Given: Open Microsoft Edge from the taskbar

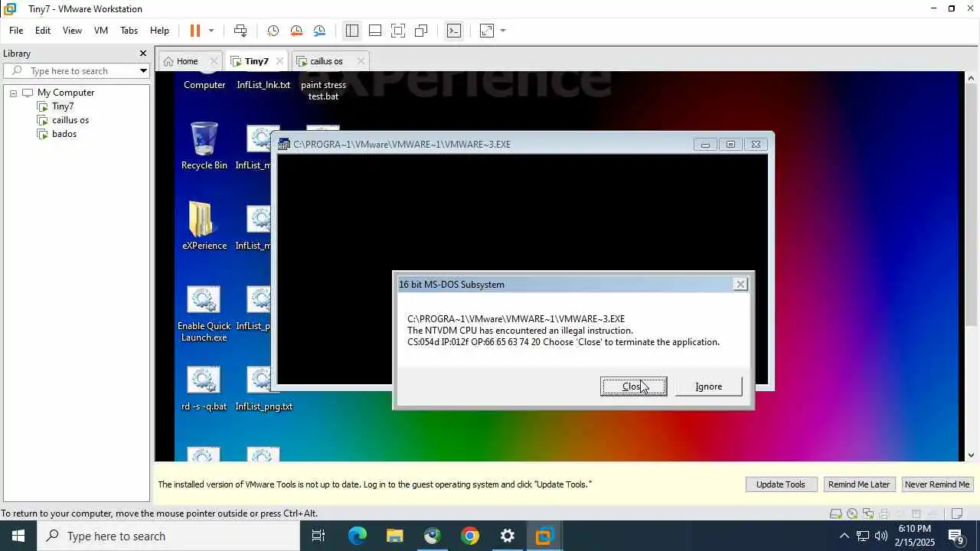Looking at the screenshot, I should 358,536.
